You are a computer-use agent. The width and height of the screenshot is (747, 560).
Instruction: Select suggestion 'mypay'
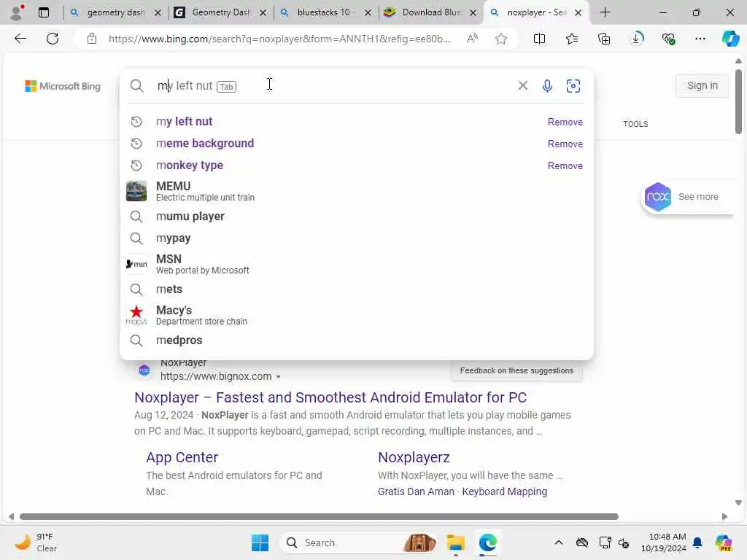click(174, 238)
